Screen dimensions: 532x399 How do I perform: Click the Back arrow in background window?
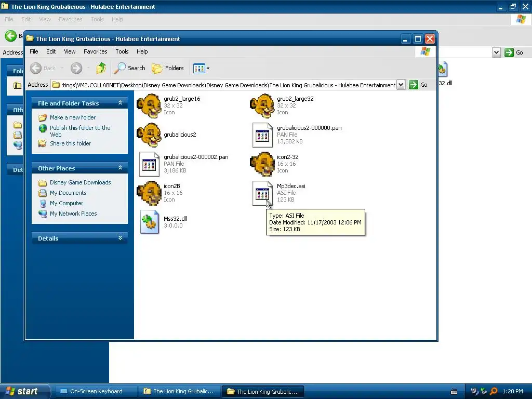coord(11,36)
